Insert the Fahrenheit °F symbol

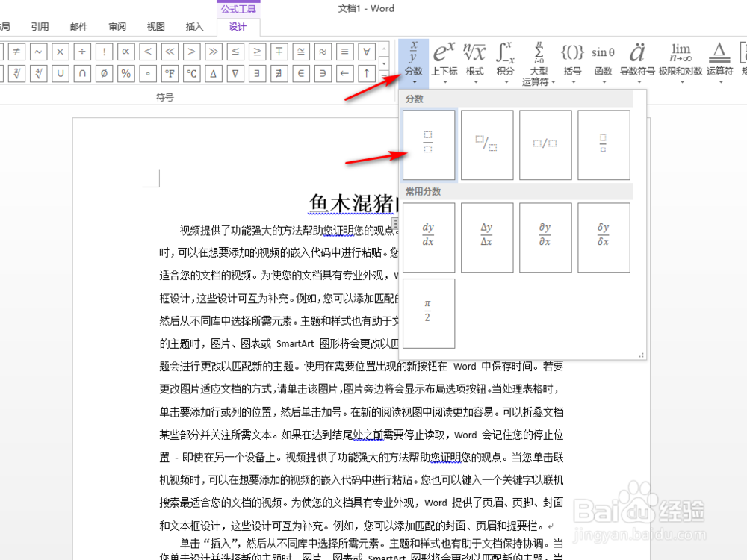[170, 74]
